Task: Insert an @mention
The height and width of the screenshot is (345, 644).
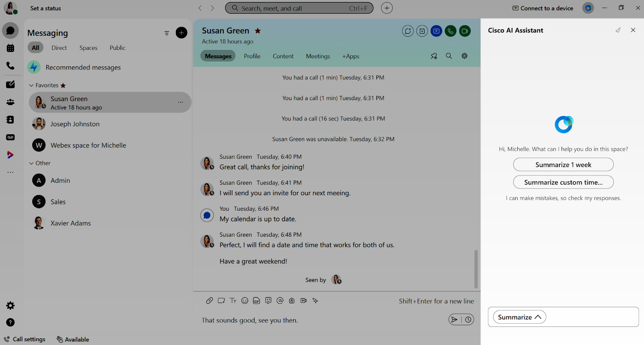Action: (280, 301)
